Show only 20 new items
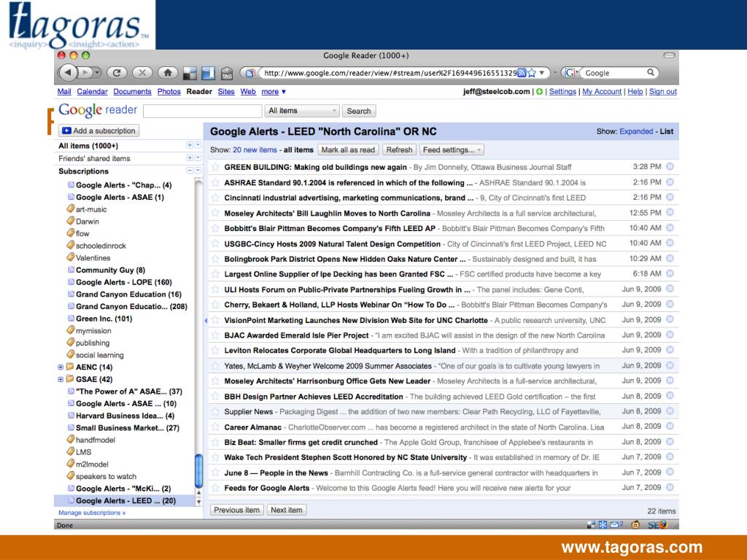The image size is (747, 560). [x=255, y=150]
